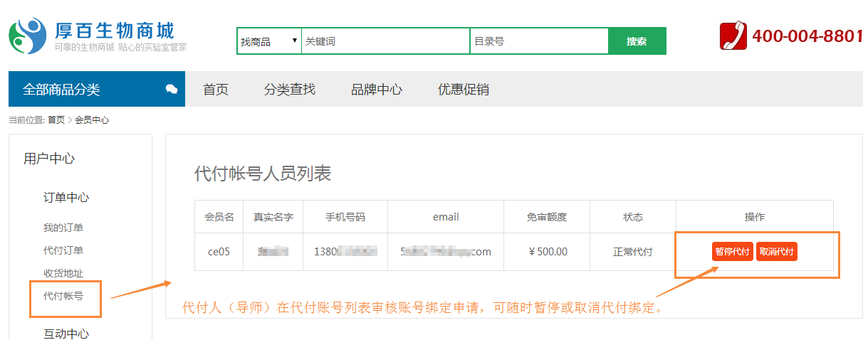Open 我的订单 in the sidebar
Image resolution: width=868 pixels, height=340 pixels.
(63, 228)
